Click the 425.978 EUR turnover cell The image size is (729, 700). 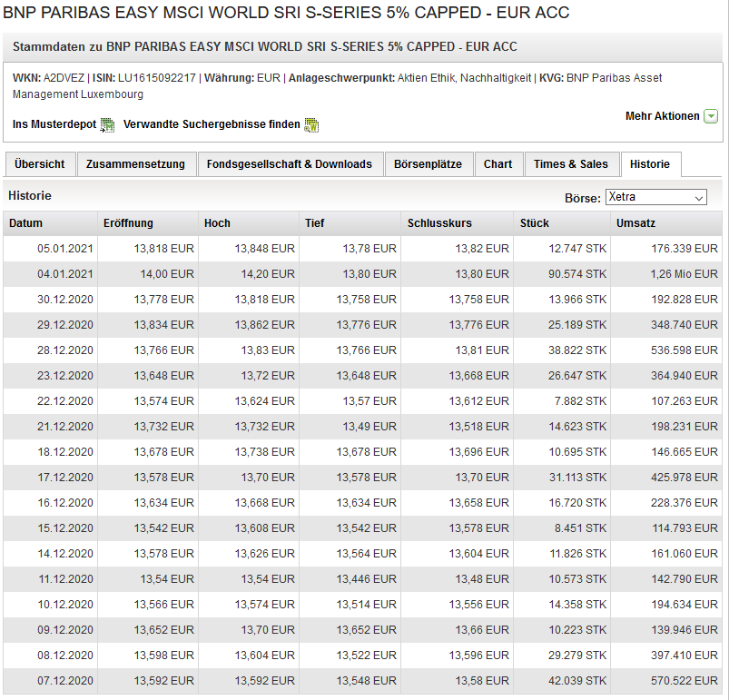click(685, 478)
